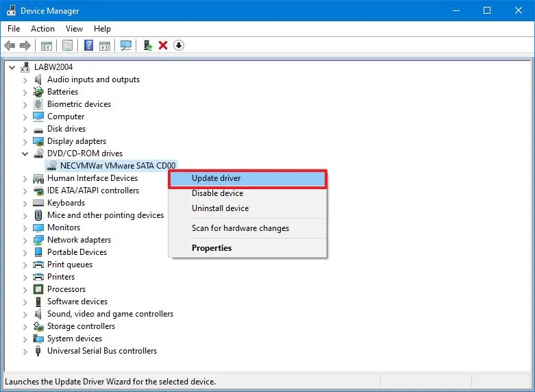This screenshot has height=392, width=535.
Task: Collapse the LABW2004 root node
Action: point(12,67)
